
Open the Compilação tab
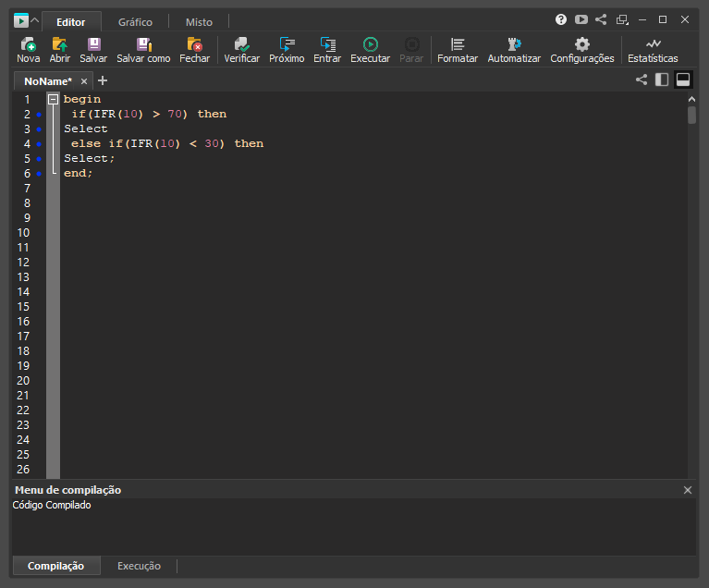click(x=56, y=566)
